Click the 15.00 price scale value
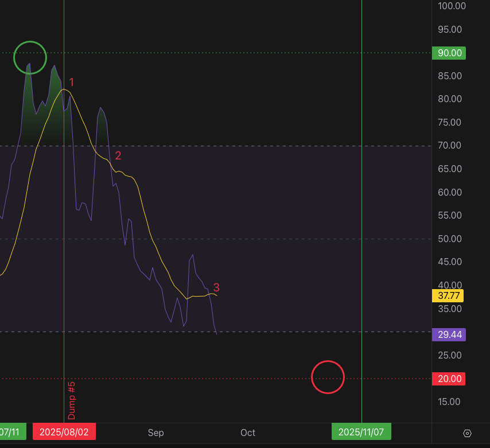 pos(449,402)
